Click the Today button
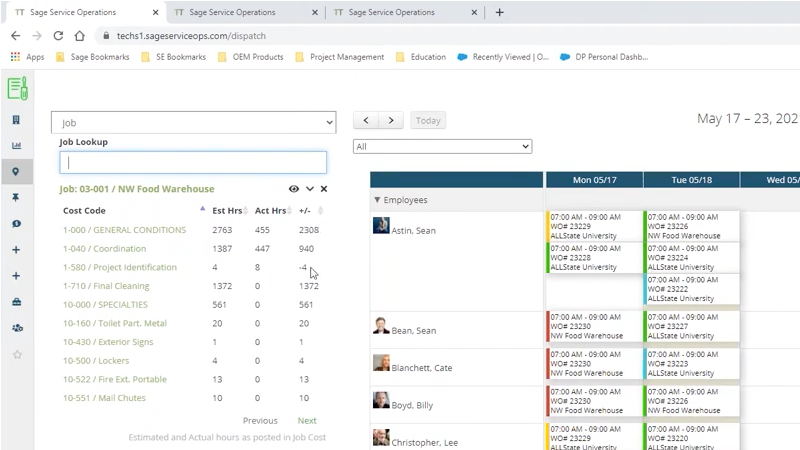This screenshot has height=450, width=800. pyautogui.click(x=428, y=120)
